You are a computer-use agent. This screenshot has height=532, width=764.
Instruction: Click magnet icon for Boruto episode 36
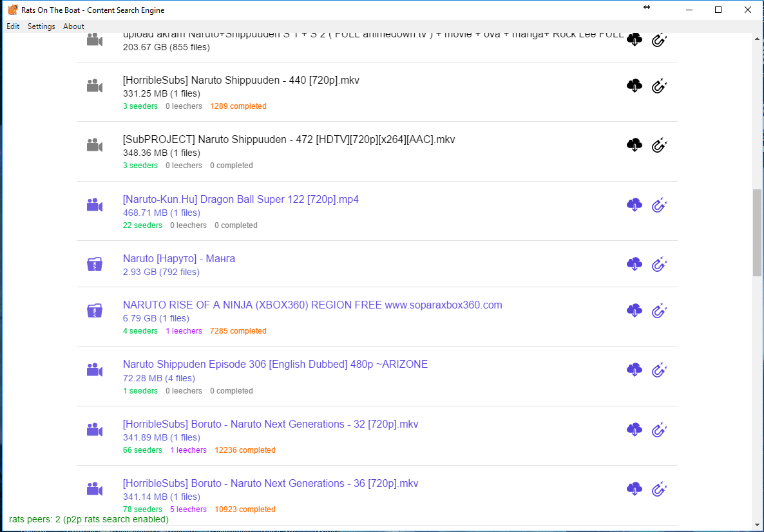click(658, 489)
